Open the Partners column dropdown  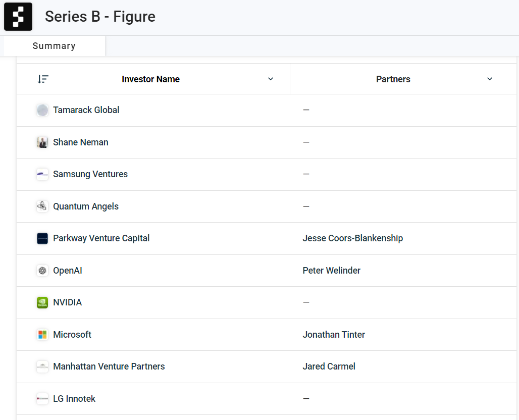coord(489,79)
